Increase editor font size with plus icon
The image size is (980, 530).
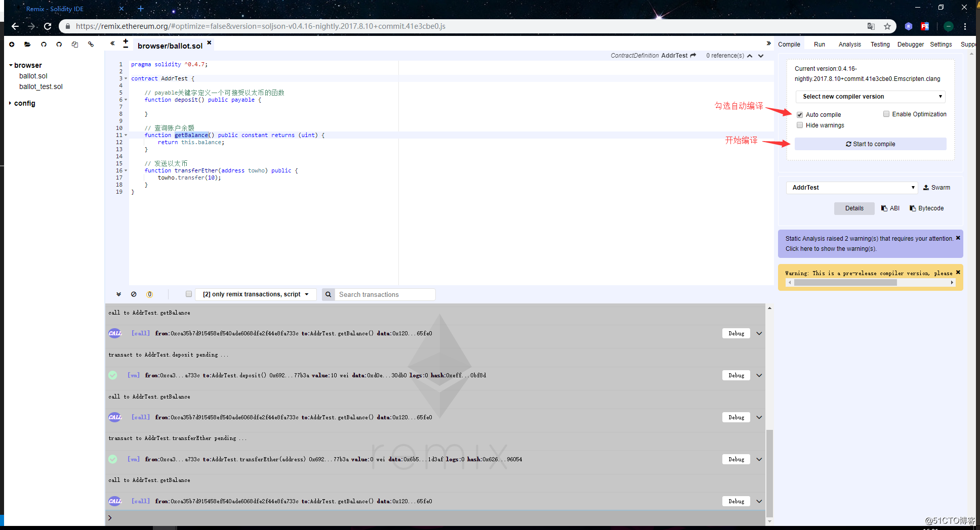point(126,41)
